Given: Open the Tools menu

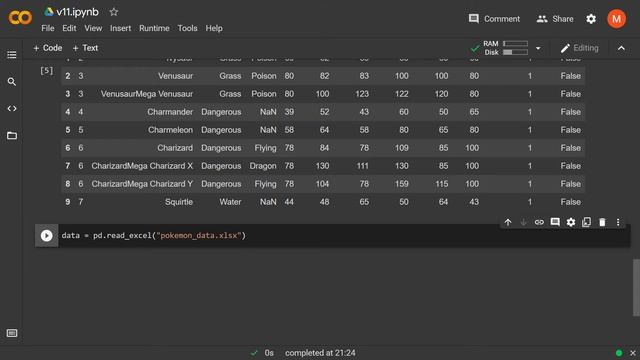Looking at the screenshot, I should click(x=187, y=28).
